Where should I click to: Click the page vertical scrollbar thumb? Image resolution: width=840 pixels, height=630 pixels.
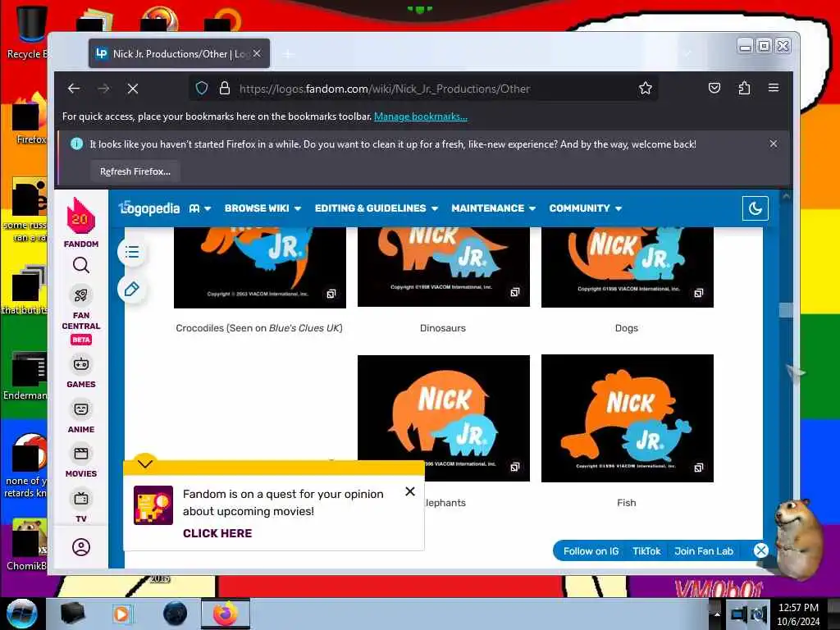click(786, 310)
